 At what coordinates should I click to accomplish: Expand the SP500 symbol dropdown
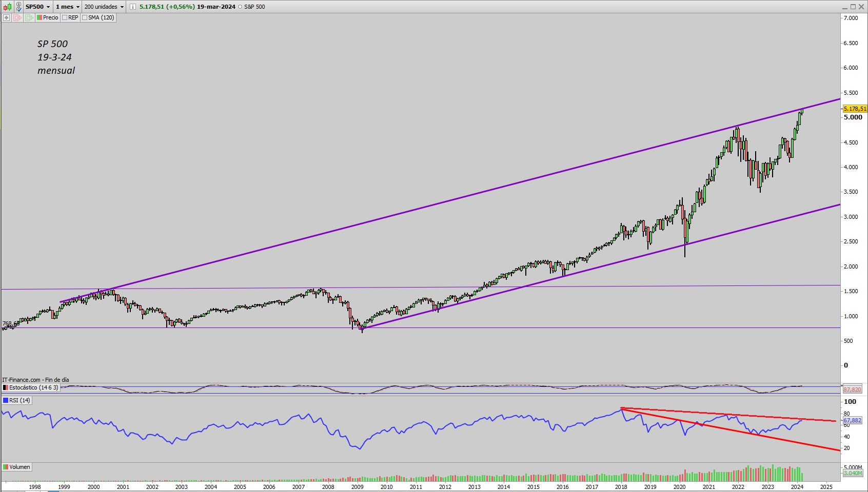tap(38, 7)
